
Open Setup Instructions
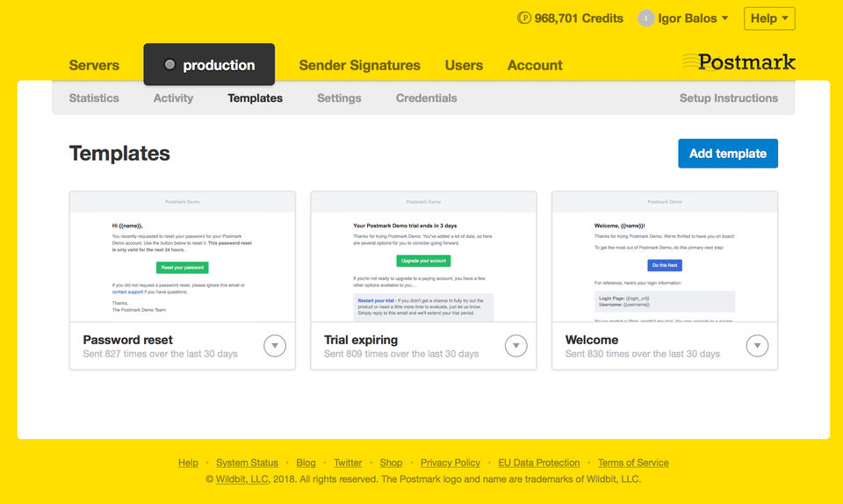729,97
